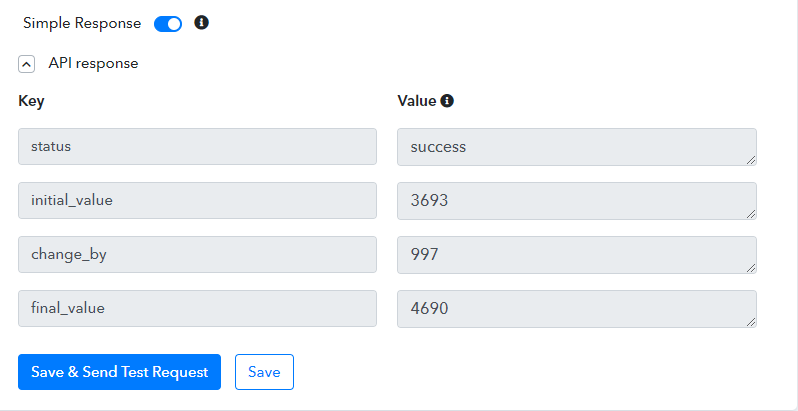
Task: Select the status key field
Action: tap(197, 146)
